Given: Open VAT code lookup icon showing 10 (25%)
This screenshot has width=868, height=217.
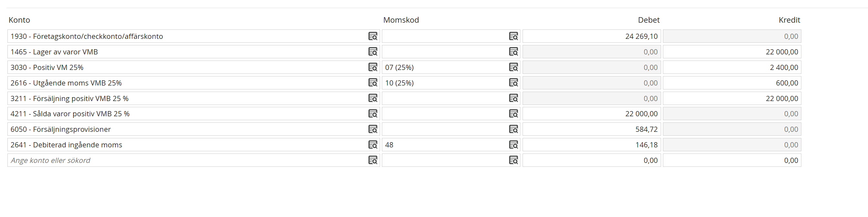Looking at the screenshot, I should [513, 83].
